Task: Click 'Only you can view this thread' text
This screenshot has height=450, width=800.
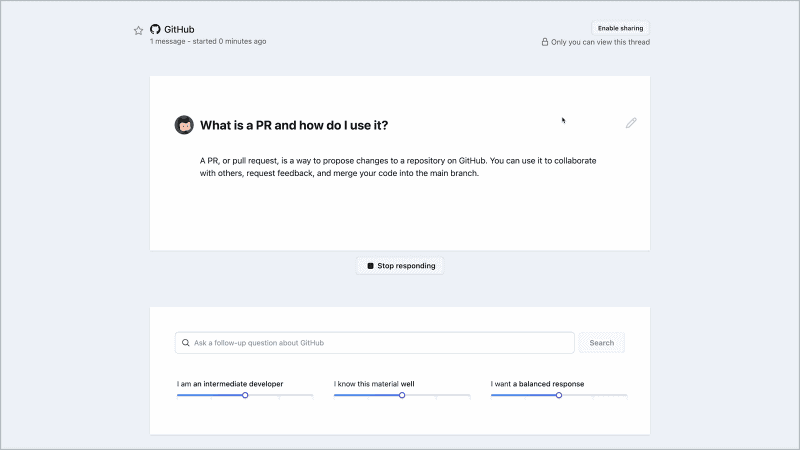Action: [x=601, y=42]
